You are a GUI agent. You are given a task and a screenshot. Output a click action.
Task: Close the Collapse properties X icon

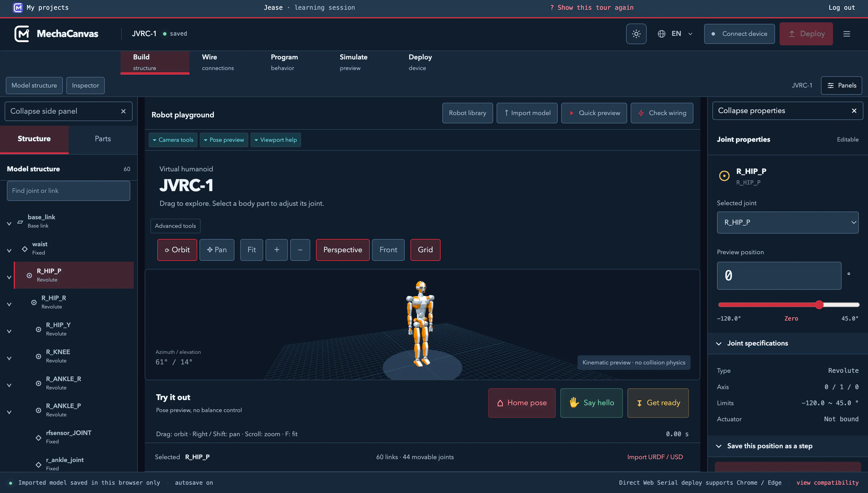pyautogui.click(x=854, y=111)
